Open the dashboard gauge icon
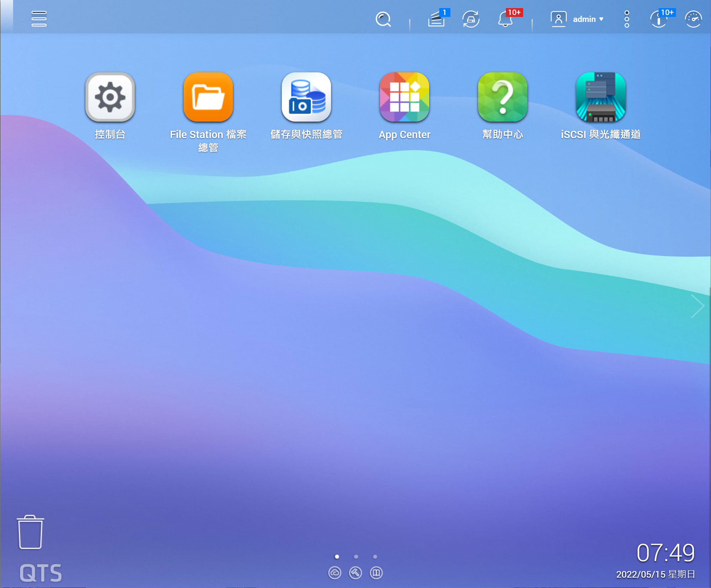711x588 pixels. [693, 19]
